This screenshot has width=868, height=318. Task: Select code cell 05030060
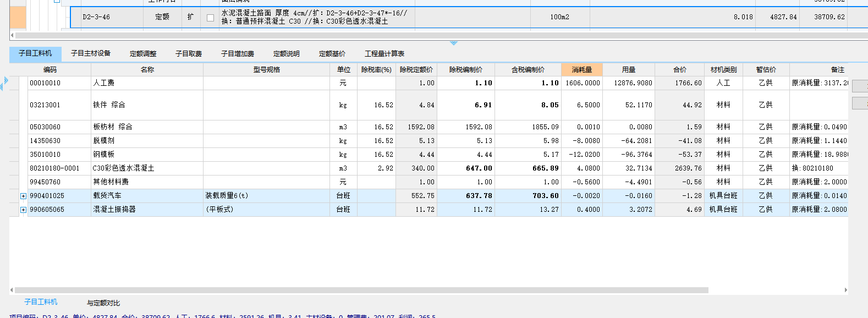tap(59, 127)
